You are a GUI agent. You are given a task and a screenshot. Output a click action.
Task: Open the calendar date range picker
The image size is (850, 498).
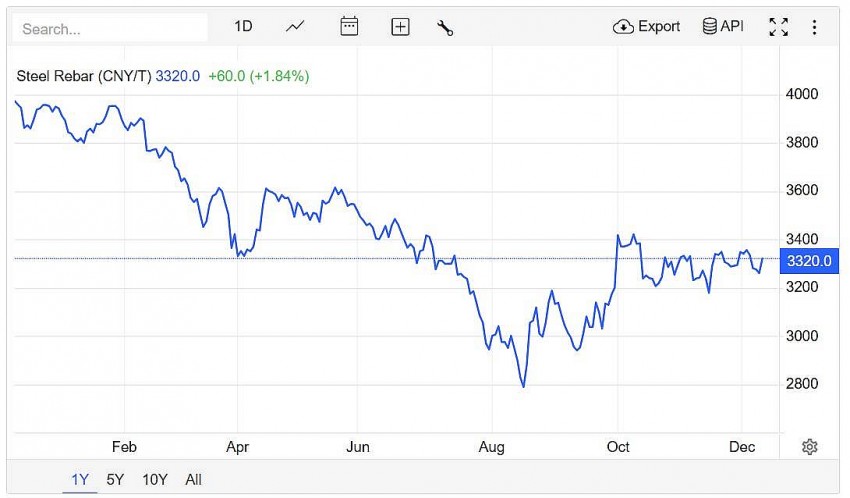(x=349, y=27)
